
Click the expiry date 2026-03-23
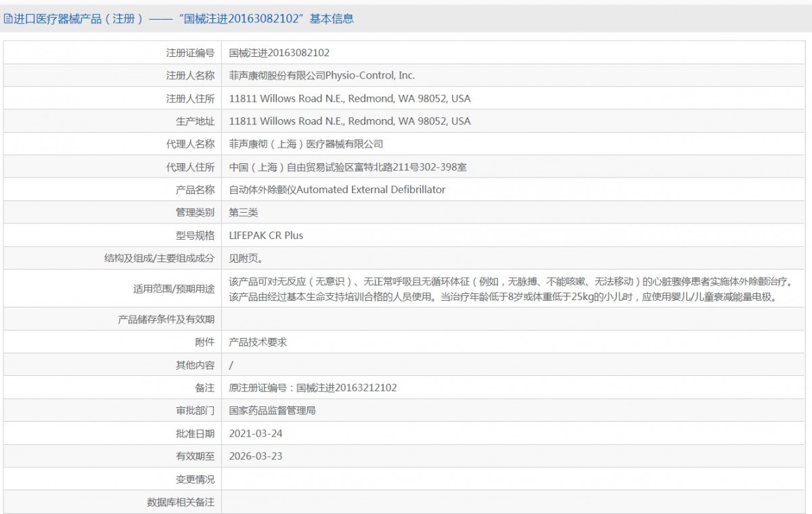coord(256,456)
